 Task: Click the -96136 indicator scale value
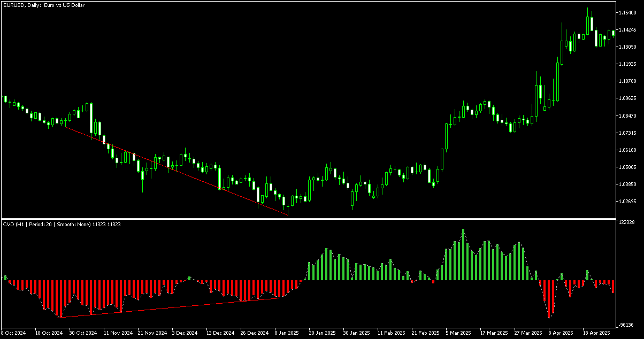(x=627, y=325)
